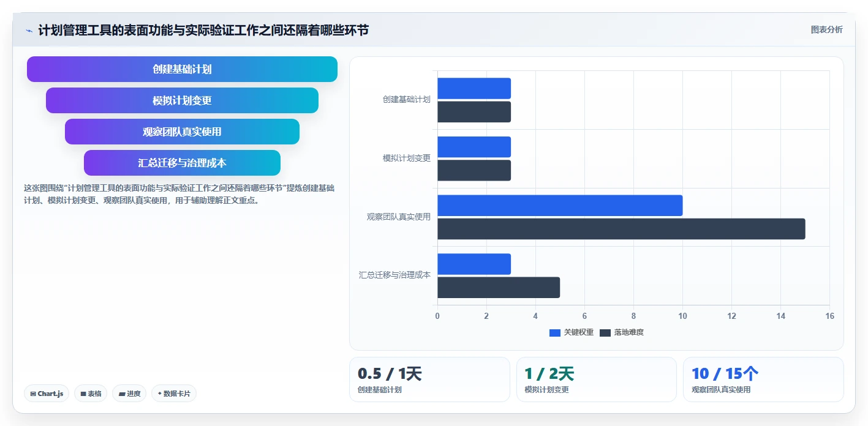Toggle the 落地难度 legend swatch
Screen dimensions: 868x426
[x=605, y=332]
